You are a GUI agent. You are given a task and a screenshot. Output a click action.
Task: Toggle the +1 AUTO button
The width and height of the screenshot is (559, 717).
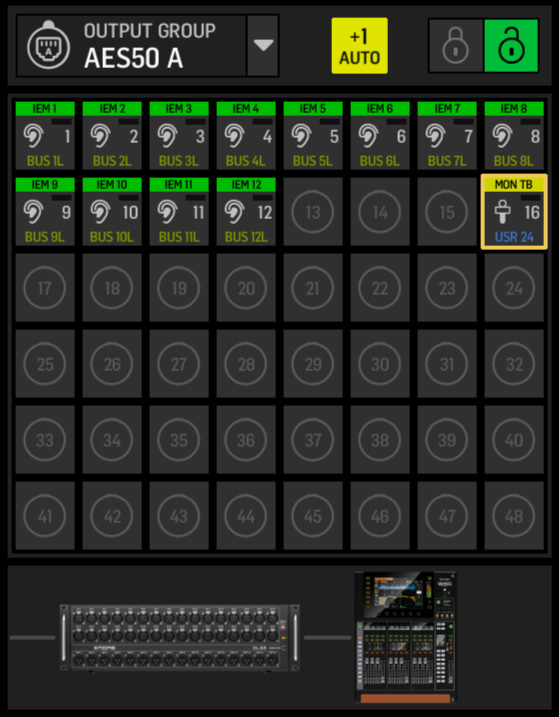click(360, 46)
